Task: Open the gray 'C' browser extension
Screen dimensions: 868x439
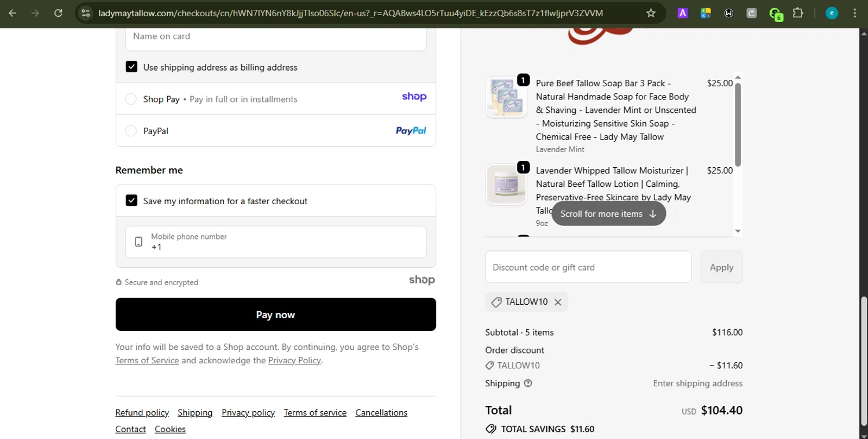Action: point(752,13)
